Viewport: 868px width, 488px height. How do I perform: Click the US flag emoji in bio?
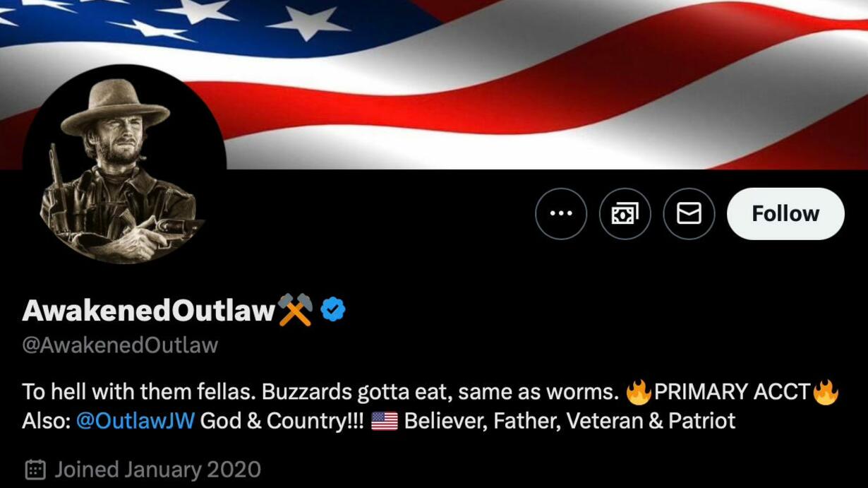[384, 422]
